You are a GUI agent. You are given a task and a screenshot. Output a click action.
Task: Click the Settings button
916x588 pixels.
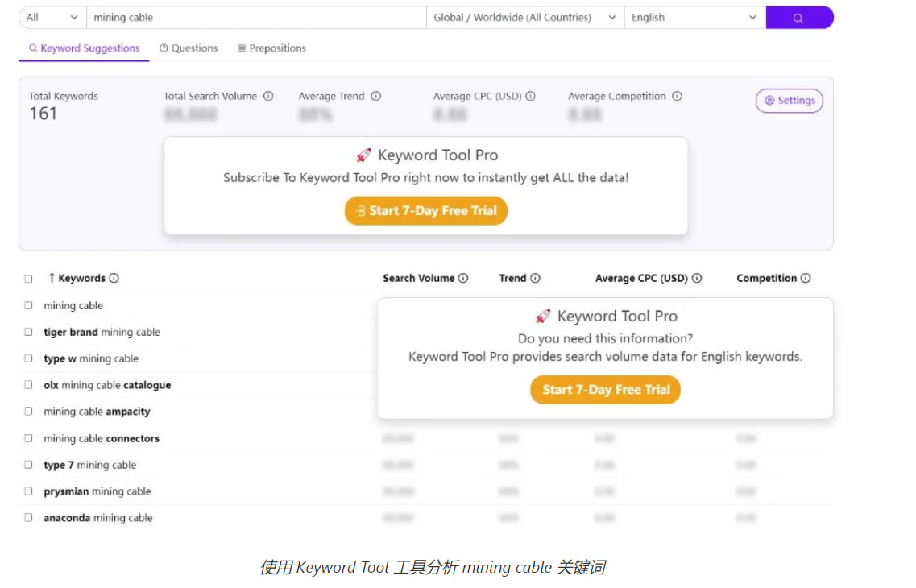(x=790, y=101)
